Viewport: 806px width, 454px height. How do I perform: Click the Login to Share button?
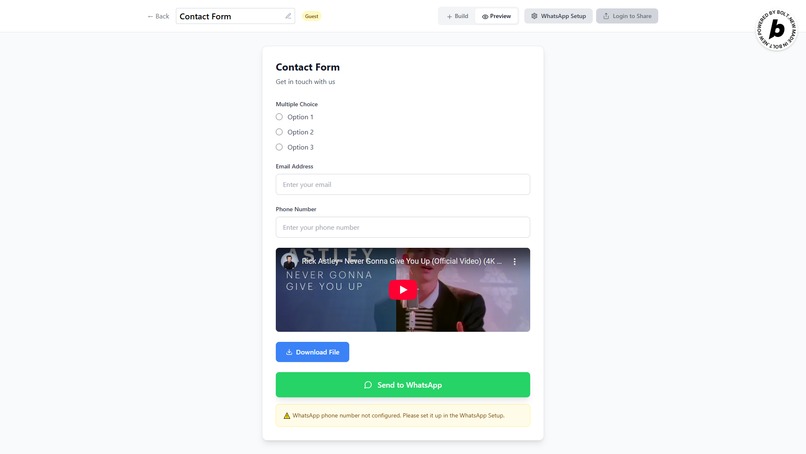click(x=627, y=16)
